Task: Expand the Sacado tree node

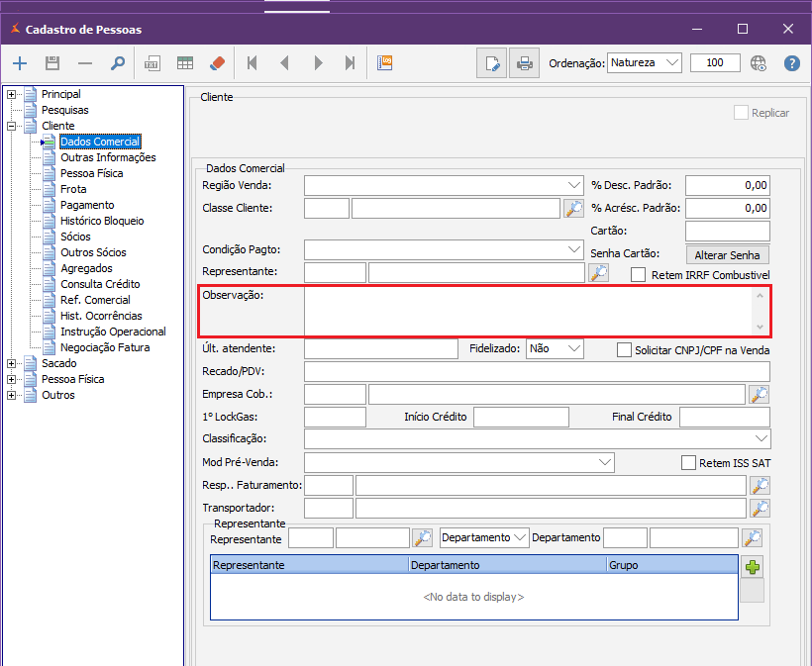Action: click(x=12, y=363)
